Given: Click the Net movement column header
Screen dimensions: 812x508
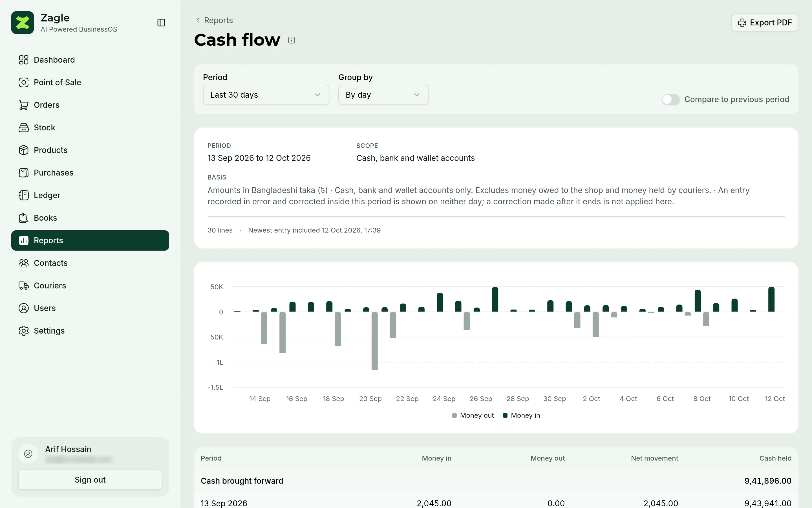Looking at the screenshot, I should 654,458.
